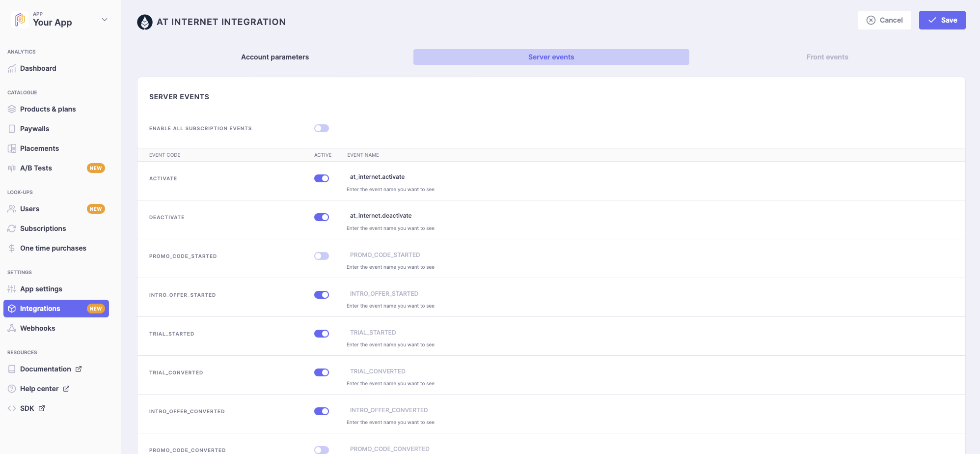Click the SERVER EVENTS section heading
Screen dimensions: 980x454
(179, 97)
